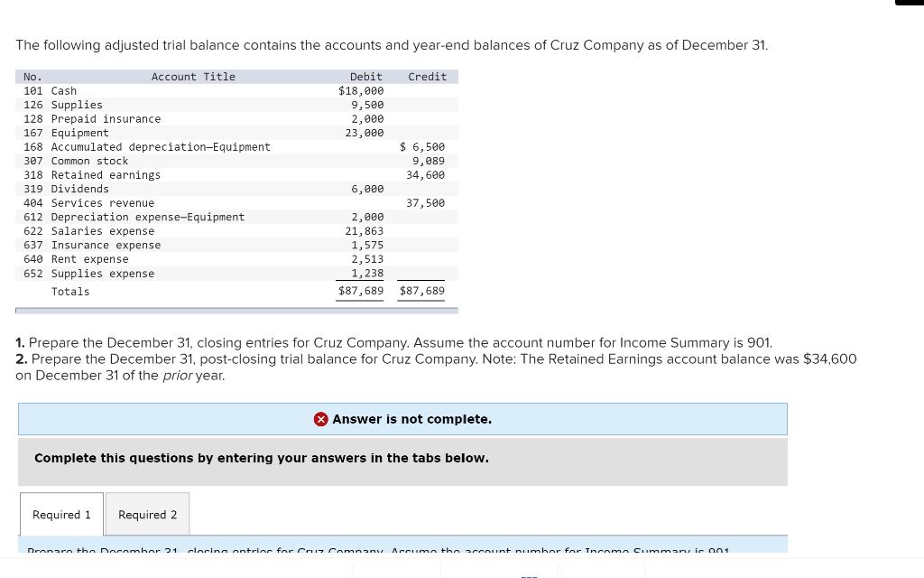Select the 1,238 Supplies expense value
Image resolution: width=924 pixels, height=578 pixels.
click(x=367, y=274)
